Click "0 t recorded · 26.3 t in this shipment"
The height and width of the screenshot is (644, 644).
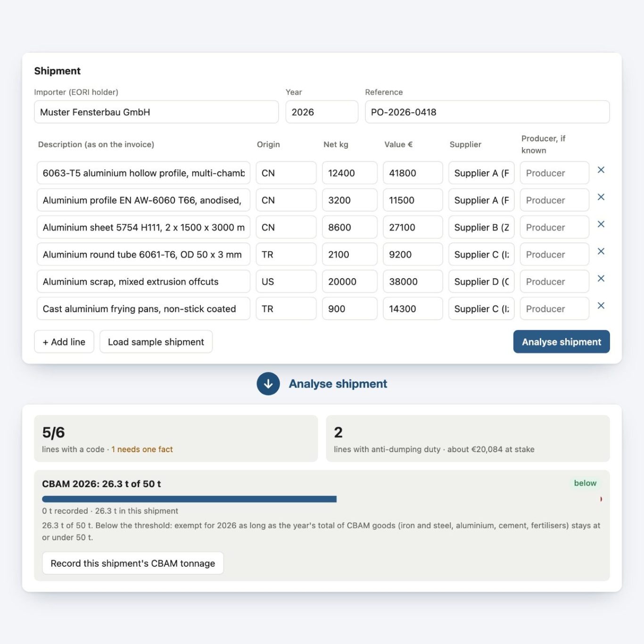(x=110, y=511)
